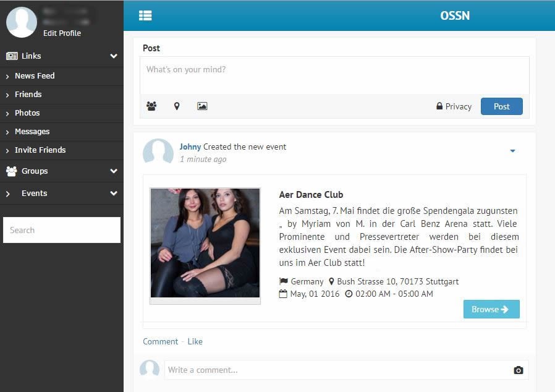
Task: Expand the Links section chevron
Action: click(x=114, y=56)
